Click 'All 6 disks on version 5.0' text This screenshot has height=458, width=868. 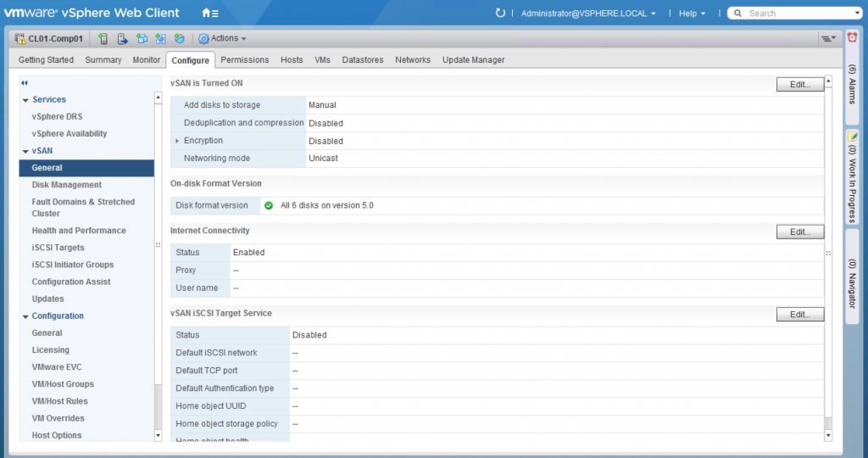tap(326, 205)
